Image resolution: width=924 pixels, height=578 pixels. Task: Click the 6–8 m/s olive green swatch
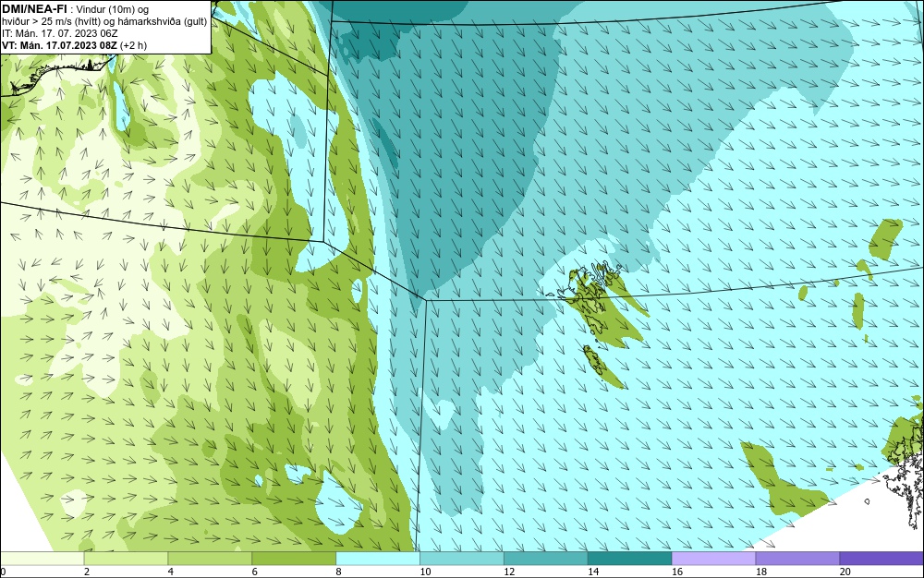click(x=294, y=558)
